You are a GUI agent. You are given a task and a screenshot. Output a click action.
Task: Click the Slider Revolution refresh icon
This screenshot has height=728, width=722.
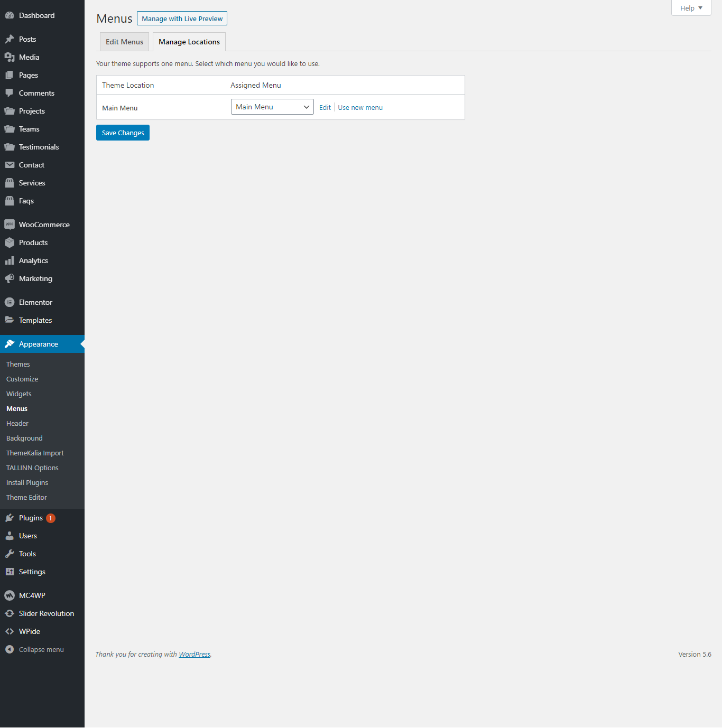click(x=10, y=613)
